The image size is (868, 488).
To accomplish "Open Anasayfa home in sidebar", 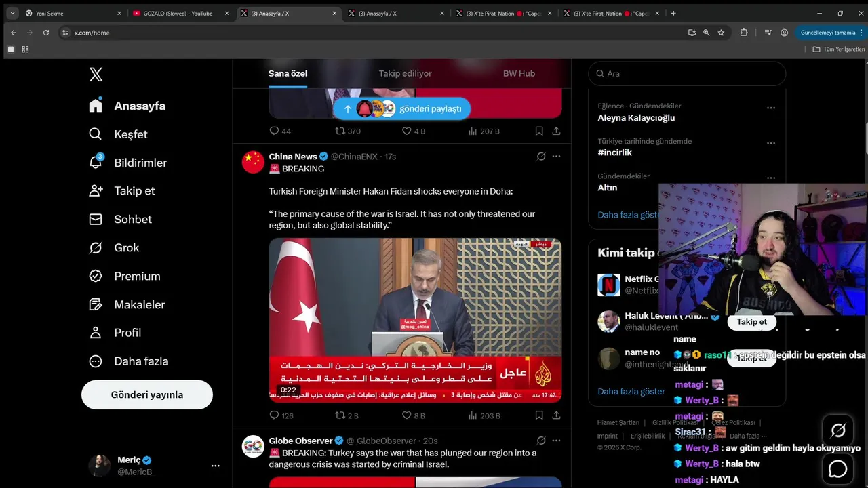I will pos(127,106).
